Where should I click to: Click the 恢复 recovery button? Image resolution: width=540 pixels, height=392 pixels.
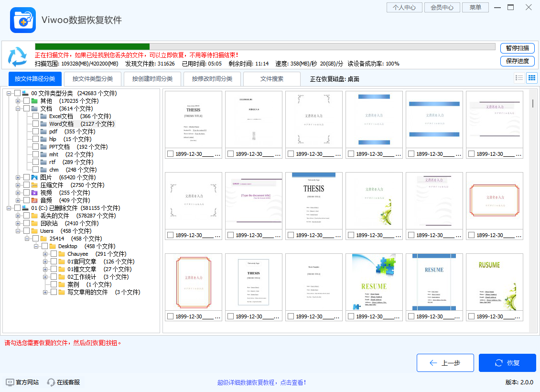click(507, 362)
